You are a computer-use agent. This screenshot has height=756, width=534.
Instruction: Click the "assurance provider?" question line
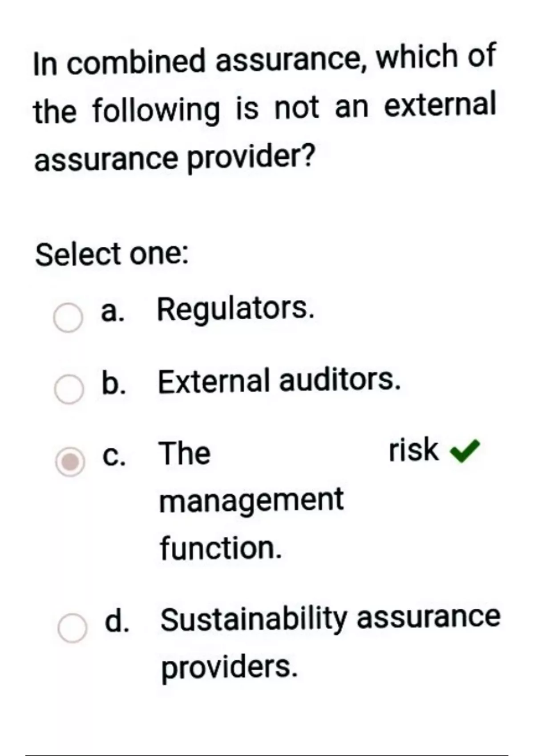tap(174, 158)
